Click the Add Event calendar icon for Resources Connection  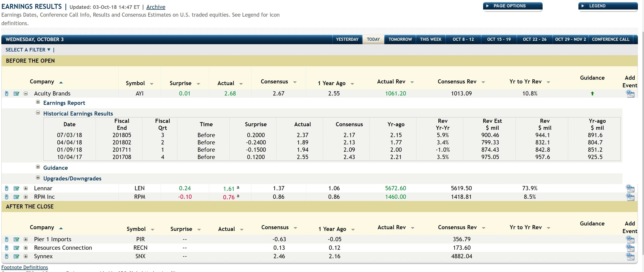[x=630, y=248]
